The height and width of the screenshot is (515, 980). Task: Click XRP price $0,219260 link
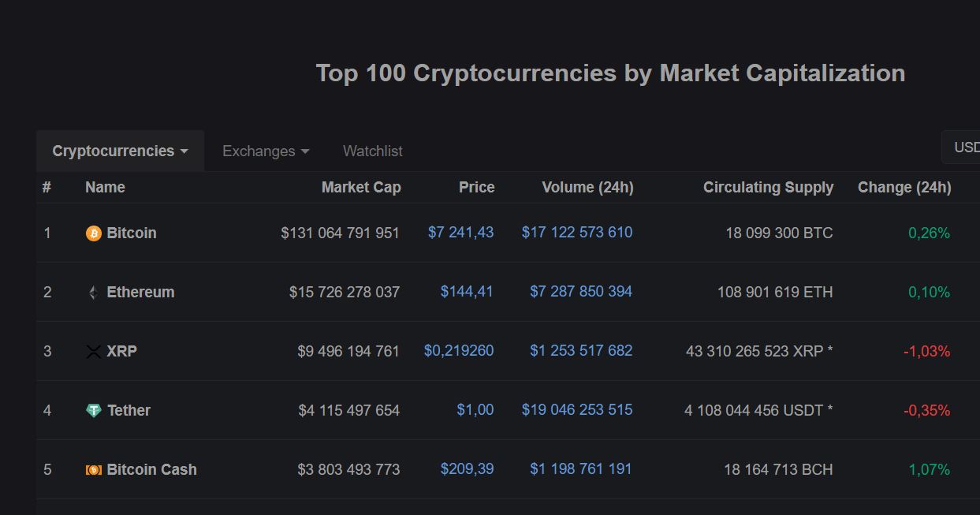coord(459,351)
